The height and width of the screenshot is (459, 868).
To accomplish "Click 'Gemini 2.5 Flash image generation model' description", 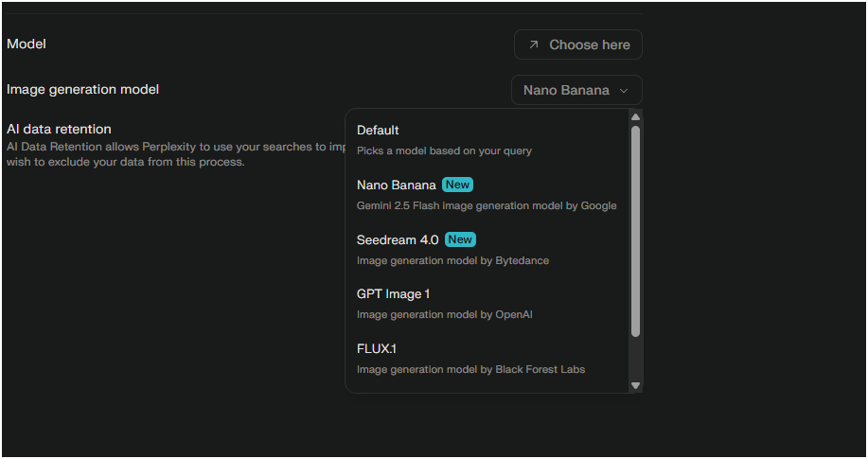I will pos(487,205).
